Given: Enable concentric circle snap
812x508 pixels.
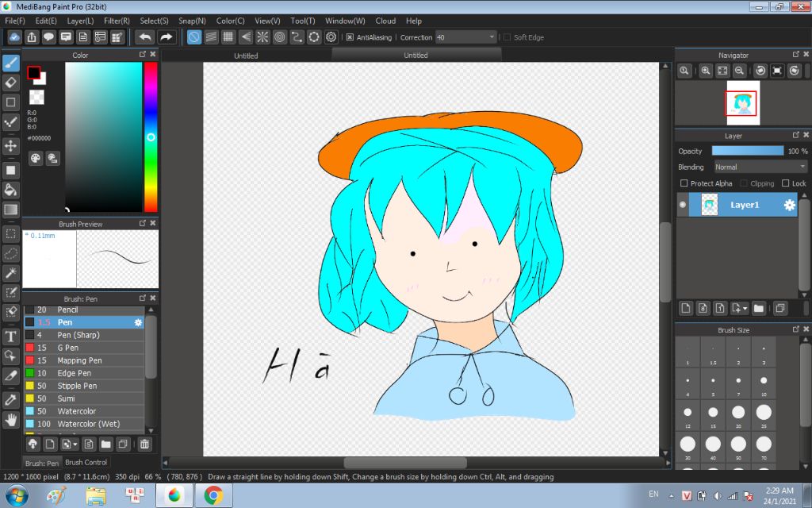Looking at the screenshot, I should [x=280, y=37].
